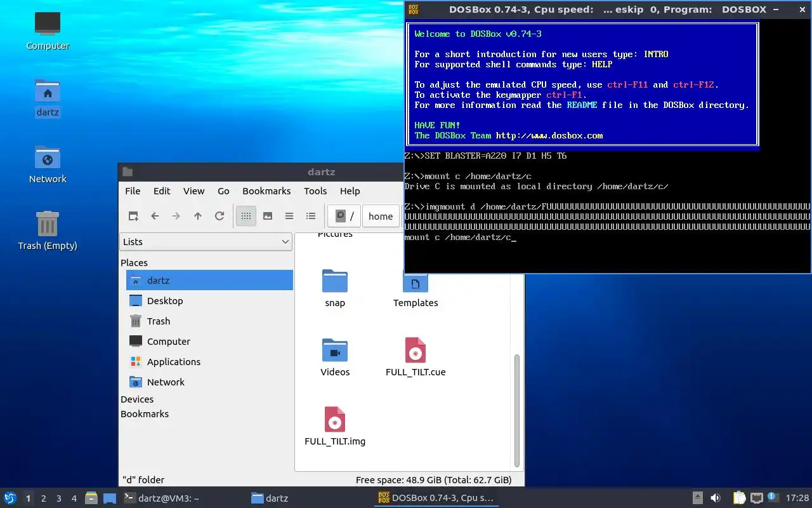Open the Bookmarks menu

pos(266,190)
